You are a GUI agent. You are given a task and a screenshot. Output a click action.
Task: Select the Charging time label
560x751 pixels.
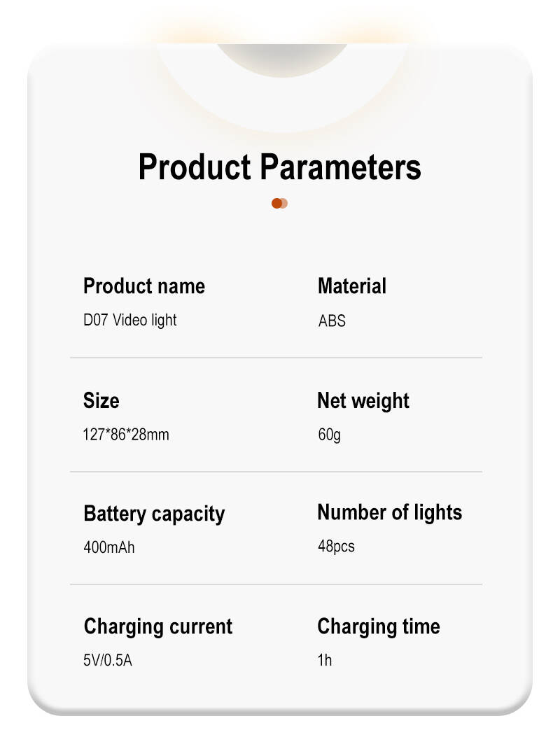click(379, 627)
